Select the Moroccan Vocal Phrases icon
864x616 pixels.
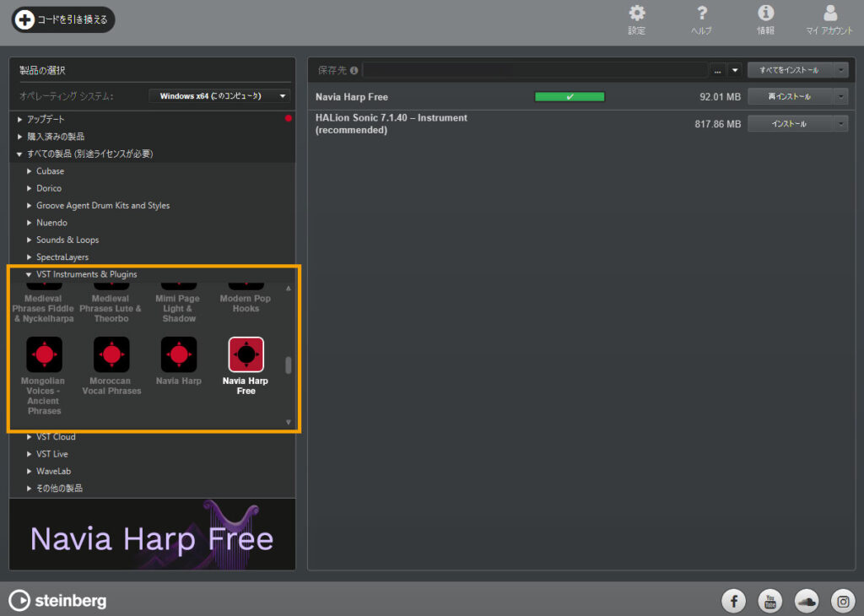111,354
